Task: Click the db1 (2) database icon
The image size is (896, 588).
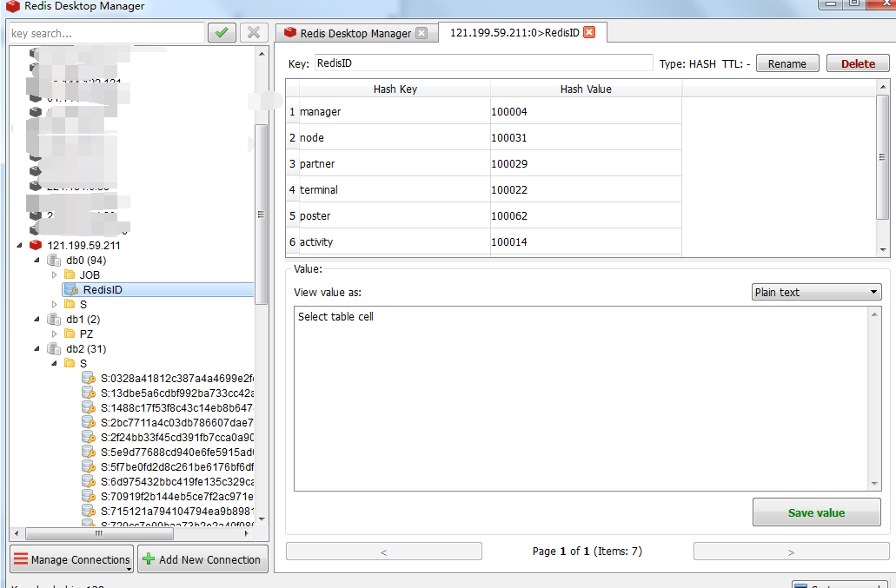Action: coord(54,319)
